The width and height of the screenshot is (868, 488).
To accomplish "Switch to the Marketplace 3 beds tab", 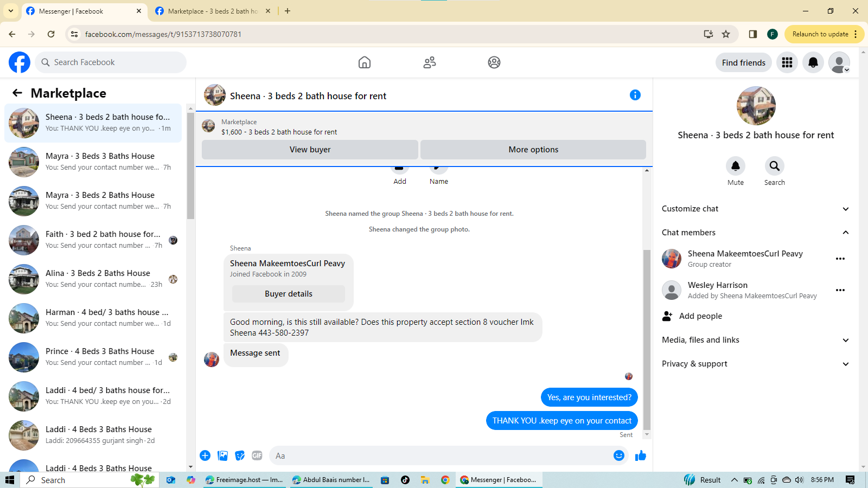I will 213,11.
